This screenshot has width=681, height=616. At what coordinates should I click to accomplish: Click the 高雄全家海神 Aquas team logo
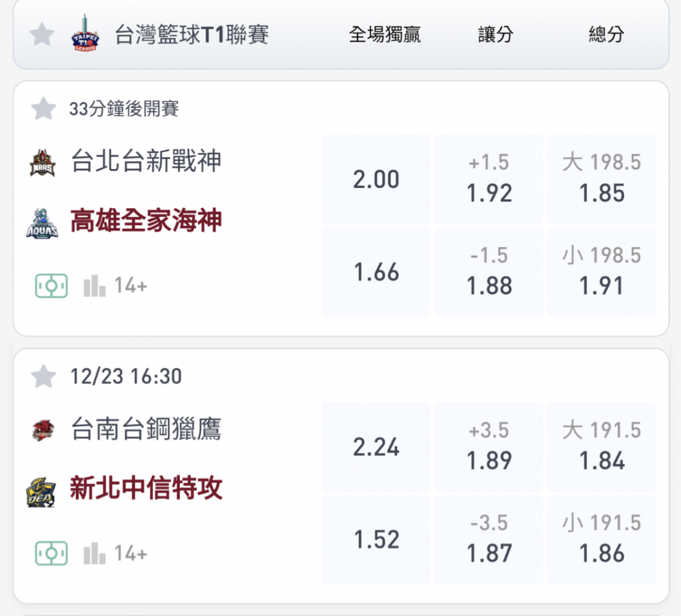coord(42,223)
